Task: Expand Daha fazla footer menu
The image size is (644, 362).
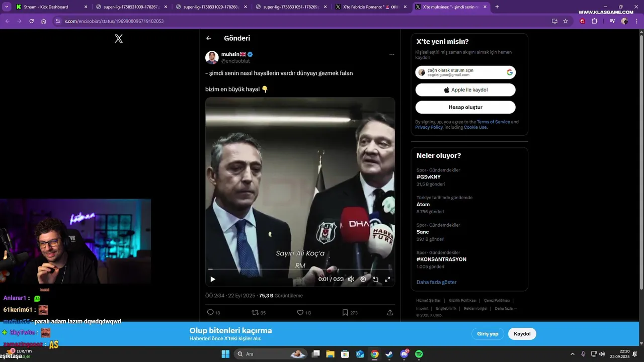Action: point(506,308)
